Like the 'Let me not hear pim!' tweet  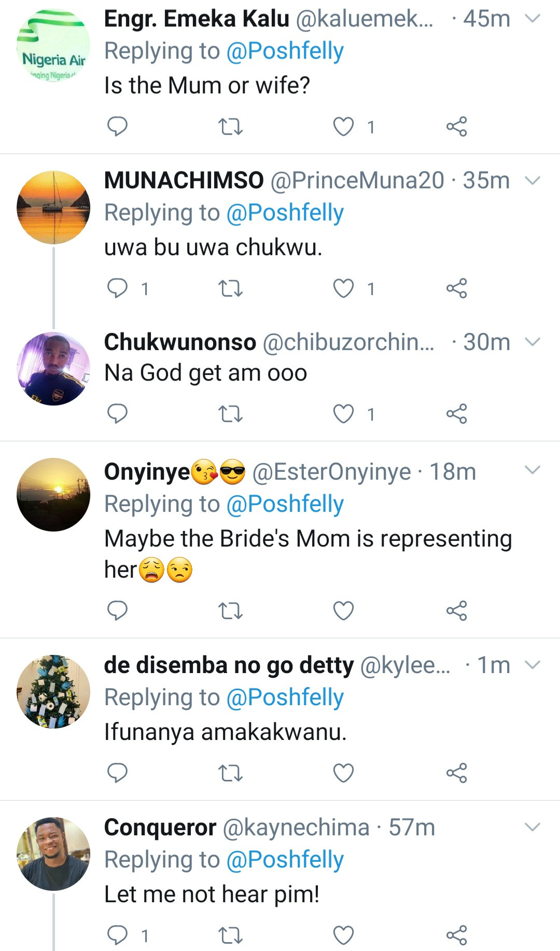coord(343,935)
